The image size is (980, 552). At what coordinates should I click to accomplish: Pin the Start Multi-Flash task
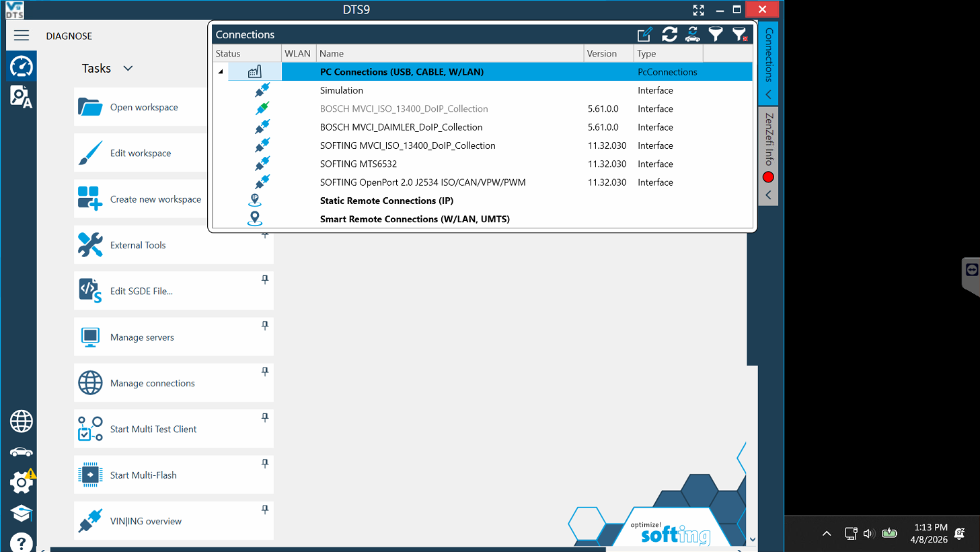tap(265, 463)
